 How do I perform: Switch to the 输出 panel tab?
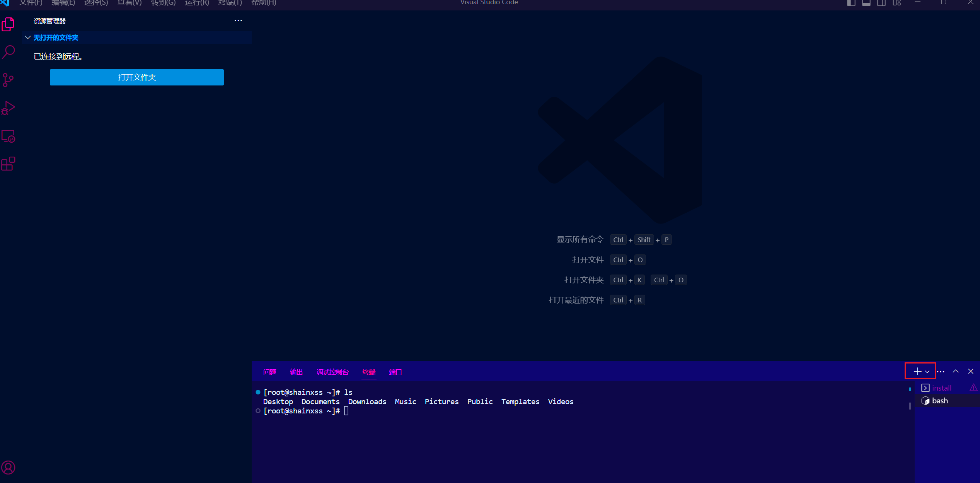click(x=296, y=372)
